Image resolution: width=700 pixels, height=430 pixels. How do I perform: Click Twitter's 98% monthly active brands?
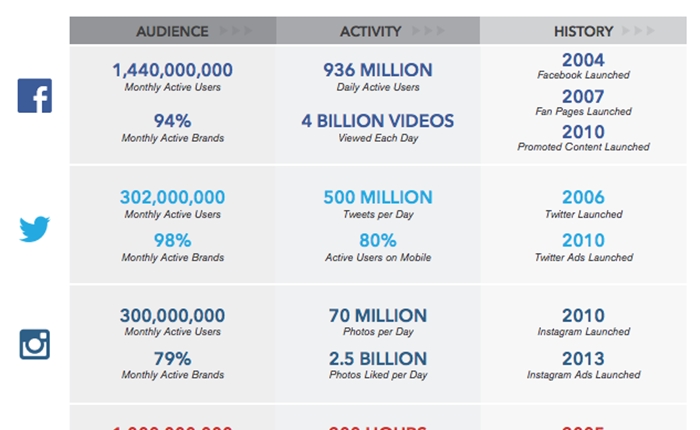pyautogui.click(x=172, y=241)
